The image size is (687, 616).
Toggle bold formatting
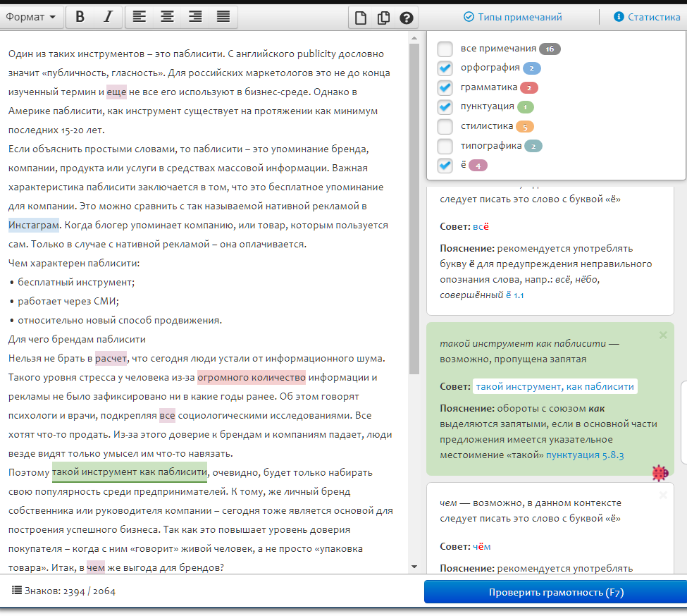coord(80,17)
